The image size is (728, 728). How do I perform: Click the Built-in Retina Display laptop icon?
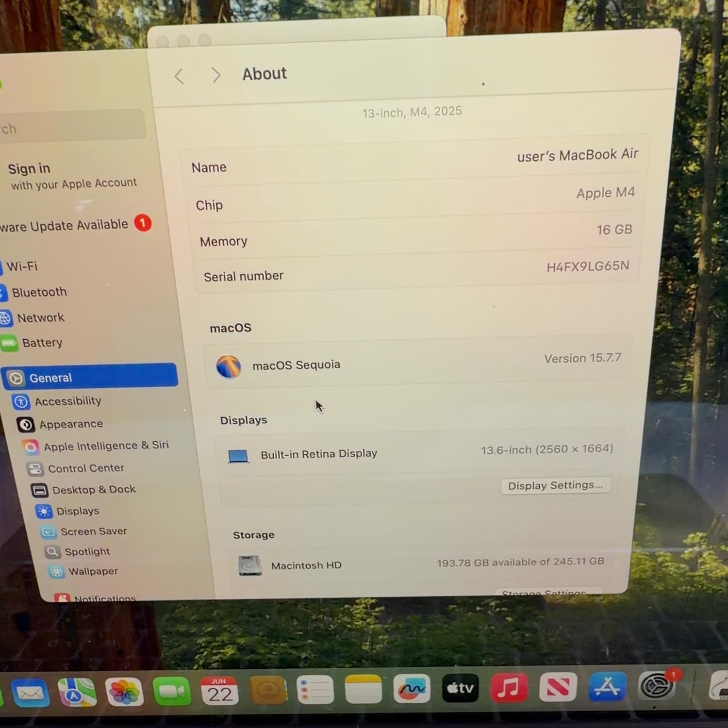[238, 456]
